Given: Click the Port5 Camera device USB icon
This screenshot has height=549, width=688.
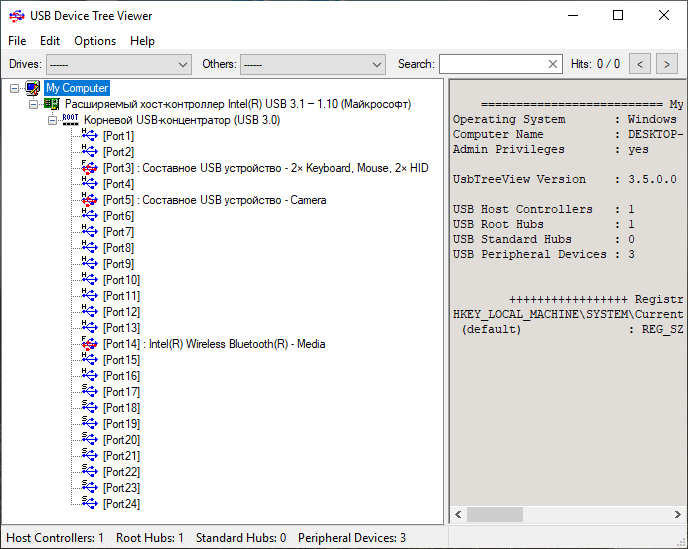Looking at the screenshot, I should tap(90, 200).
